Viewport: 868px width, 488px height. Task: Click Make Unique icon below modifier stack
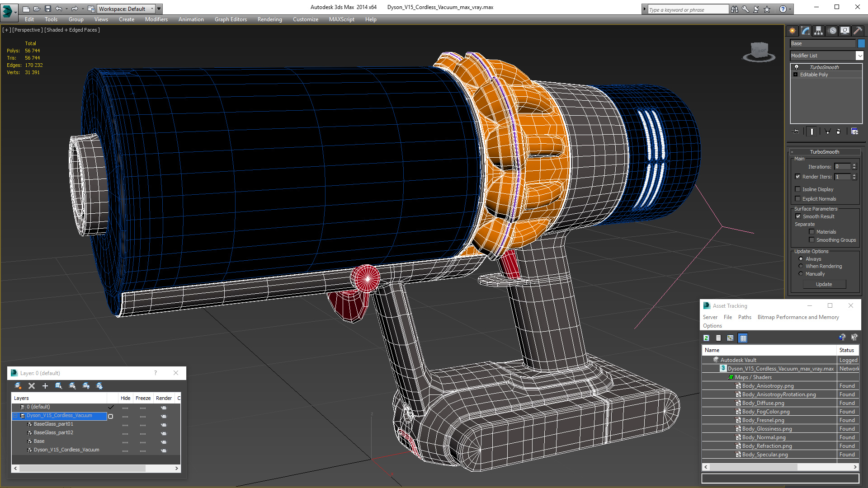[x=827, y=131]
